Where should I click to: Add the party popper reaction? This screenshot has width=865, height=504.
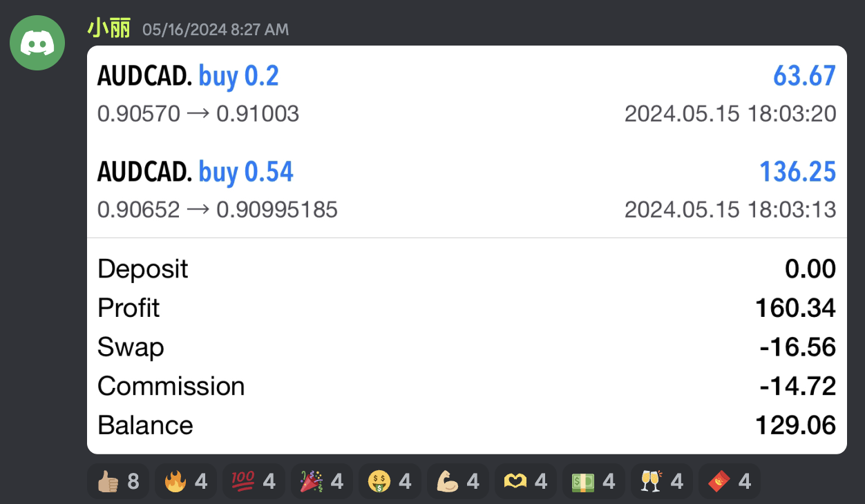(321, 481)
